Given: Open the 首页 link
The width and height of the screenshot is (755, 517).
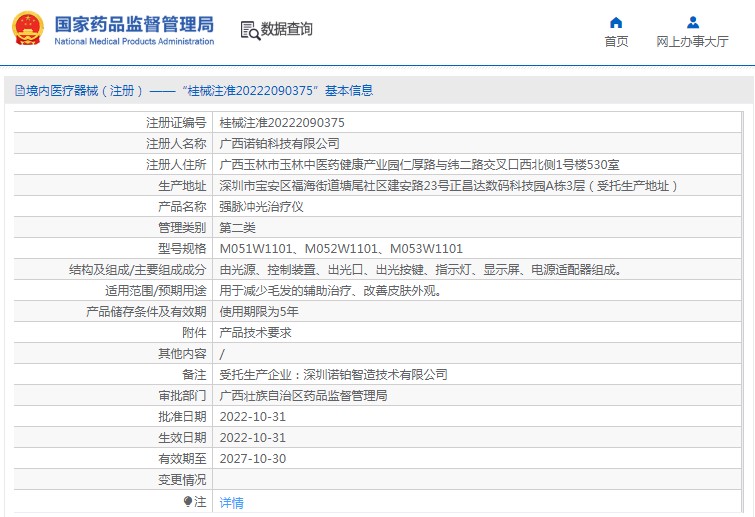Looking at the screenshot, I should pyautogui.click(x=616, y=41).
